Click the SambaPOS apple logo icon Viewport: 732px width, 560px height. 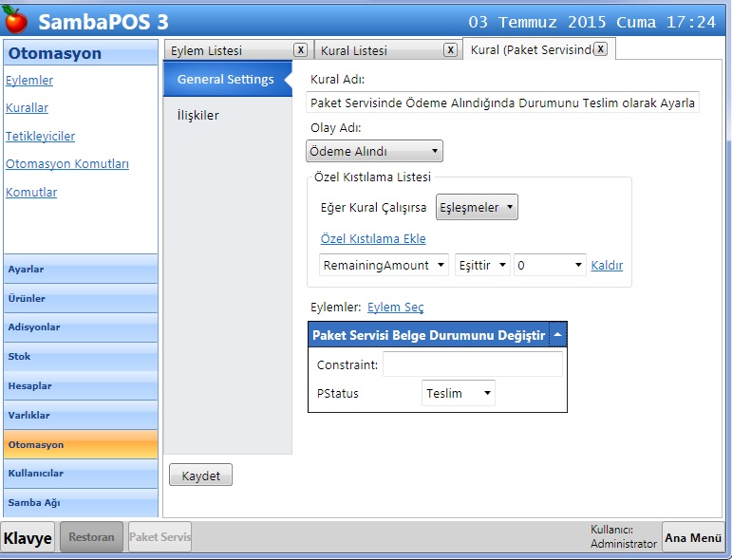point(16,20)
